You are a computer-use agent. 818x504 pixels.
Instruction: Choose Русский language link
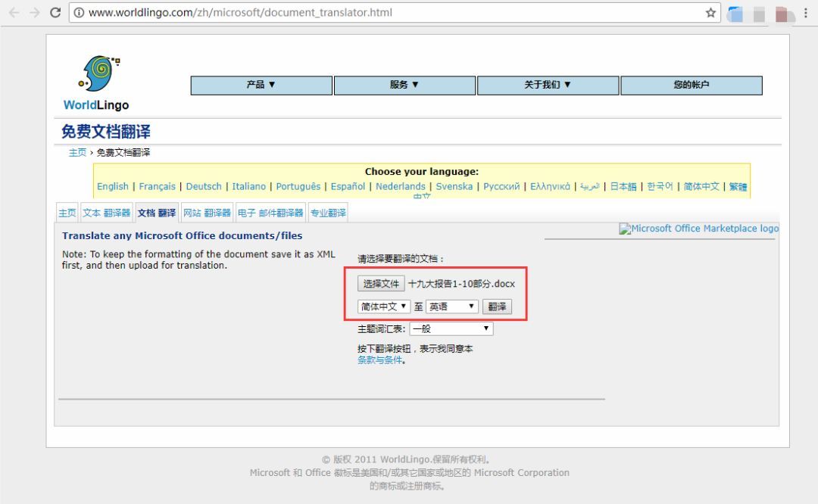point(501,187)
